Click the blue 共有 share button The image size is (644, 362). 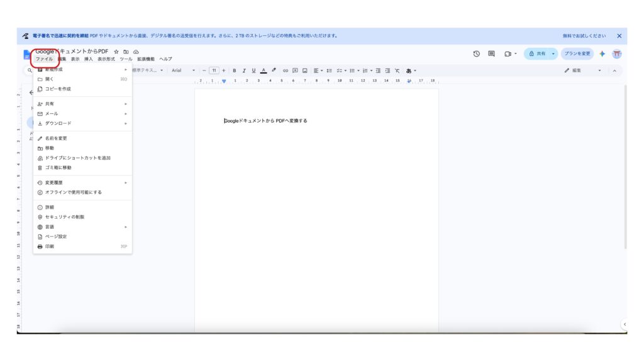tap(537, 54)
